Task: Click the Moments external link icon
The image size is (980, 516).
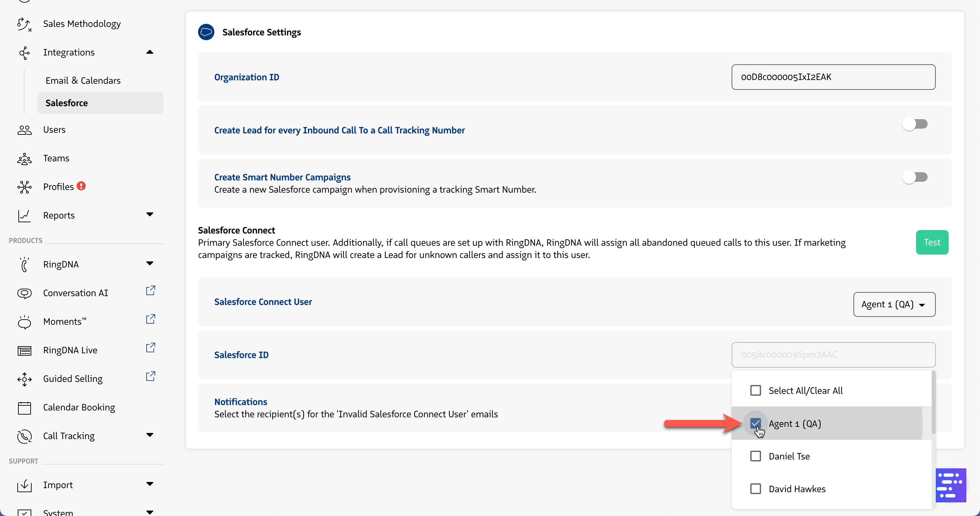Action: coord(151,319)
